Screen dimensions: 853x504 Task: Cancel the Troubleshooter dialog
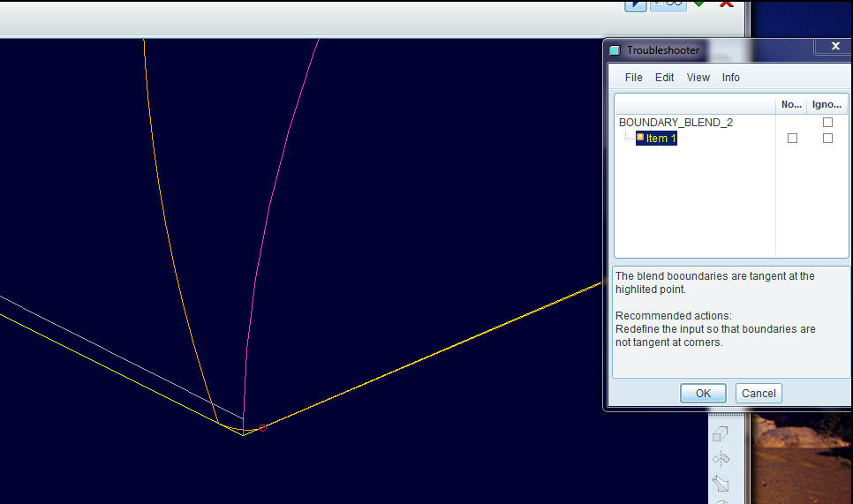pos(759,393)
